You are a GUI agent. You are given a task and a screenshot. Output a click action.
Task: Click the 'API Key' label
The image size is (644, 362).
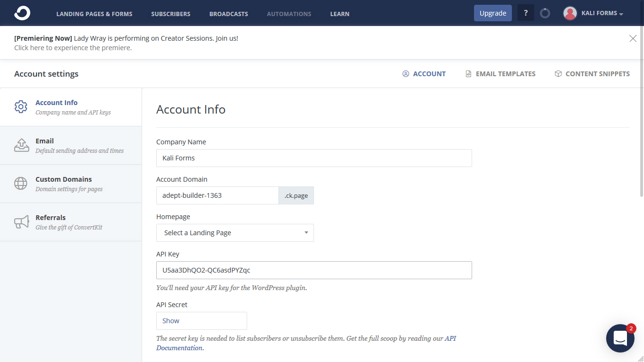pyautogui.click(x=168, y=254)
